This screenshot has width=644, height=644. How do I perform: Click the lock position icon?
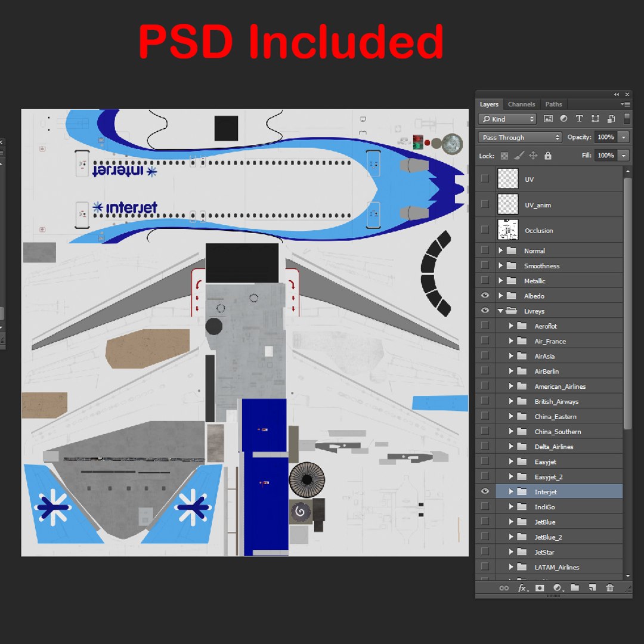click(533, 156)
